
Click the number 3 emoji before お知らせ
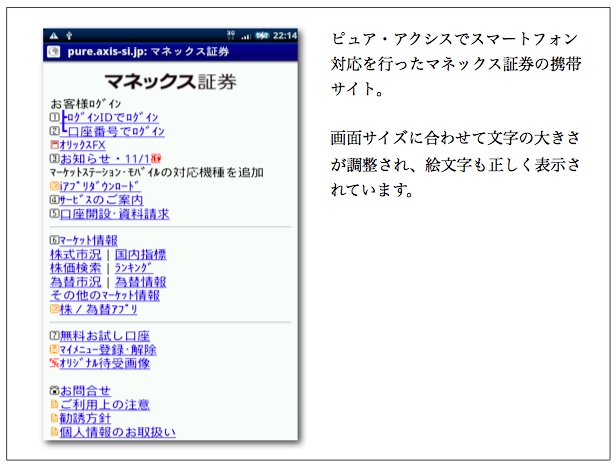point(55,158)
